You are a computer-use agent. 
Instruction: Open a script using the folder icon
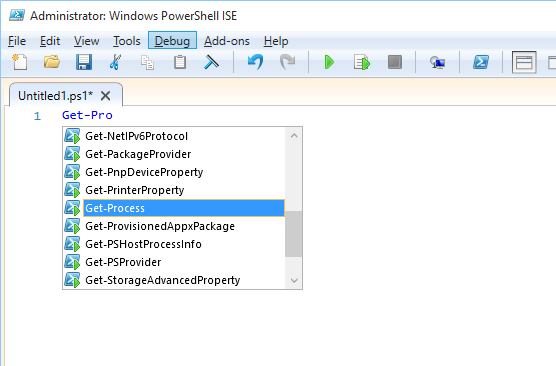[52, 62]
